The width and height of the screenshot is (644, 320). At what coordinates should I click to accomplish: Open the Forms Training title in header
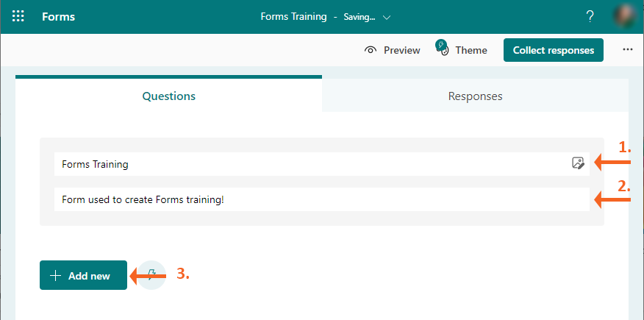[293, 16]
